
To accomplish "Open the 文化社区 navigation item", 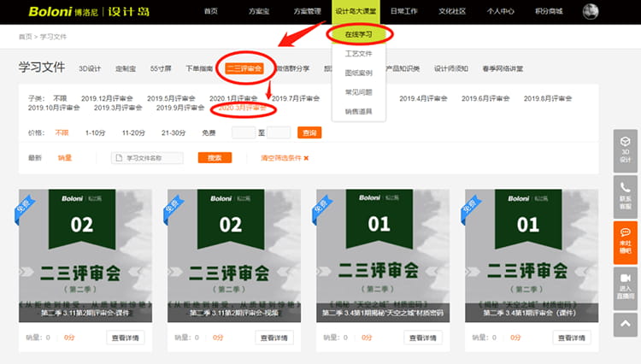I will click(452, 11).
